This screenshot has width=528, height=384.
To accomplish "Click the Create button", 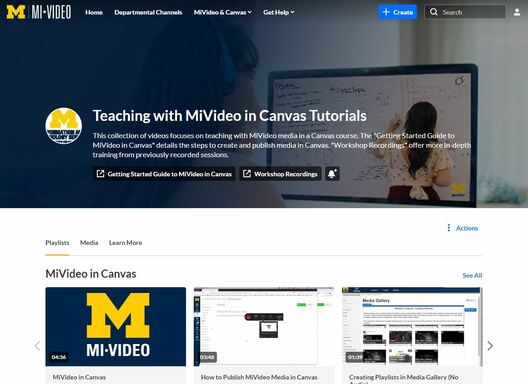I will point(397,12).
